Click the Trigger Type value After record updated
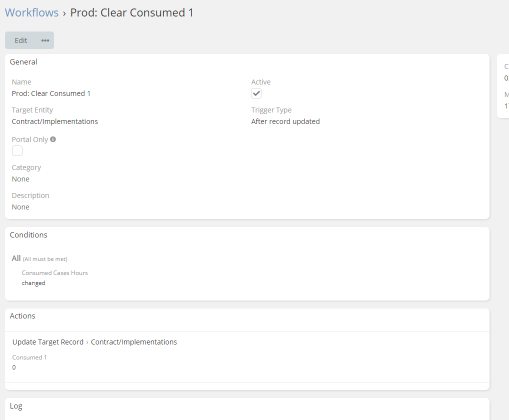509x420 pixels. 285,121
